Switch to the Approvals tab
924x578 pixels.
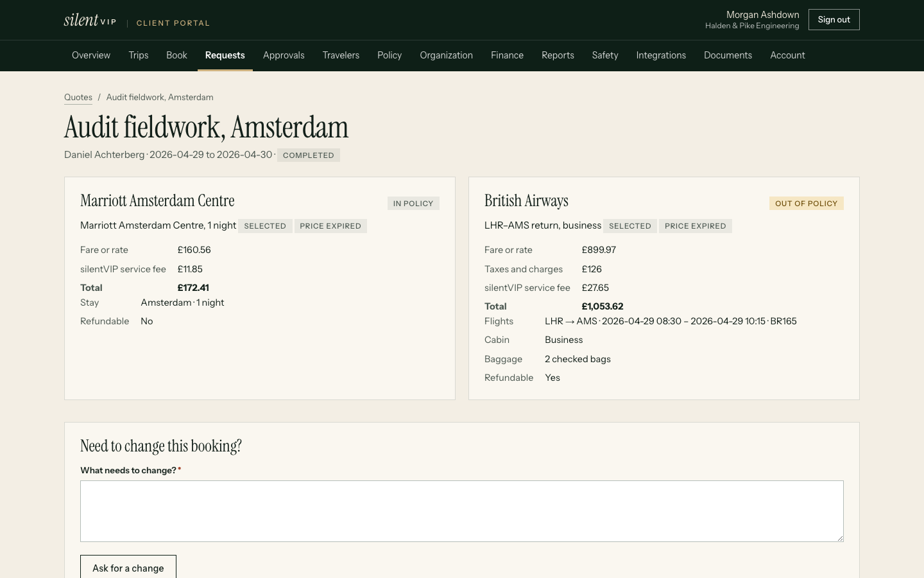(284, 55)
